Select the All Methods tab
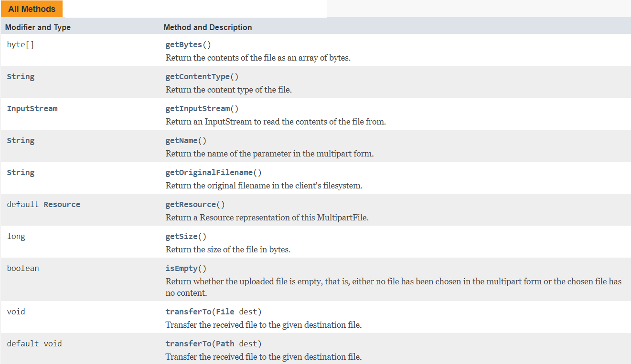The width and height of the screenshot is (631, 364). [32, 9]
